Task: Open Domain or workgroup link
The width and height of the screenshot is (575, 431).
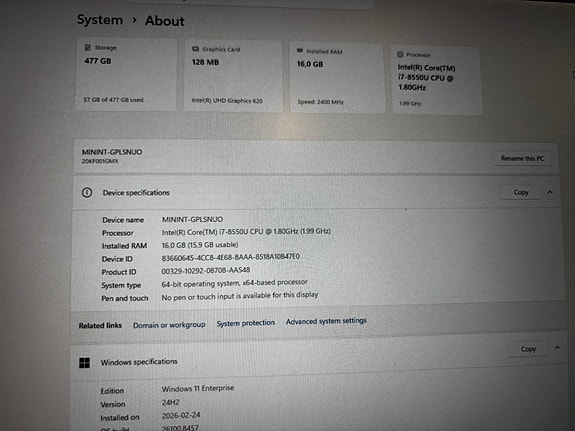Action: pyautogui.click(x=169, y=325)
